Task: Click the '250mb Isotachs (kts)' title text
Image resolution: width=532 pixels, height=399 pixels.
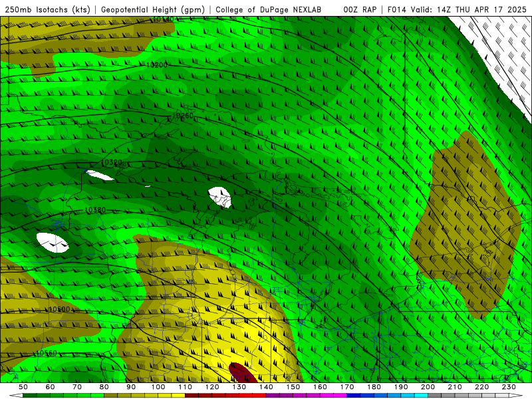Action: coord(47,10)
